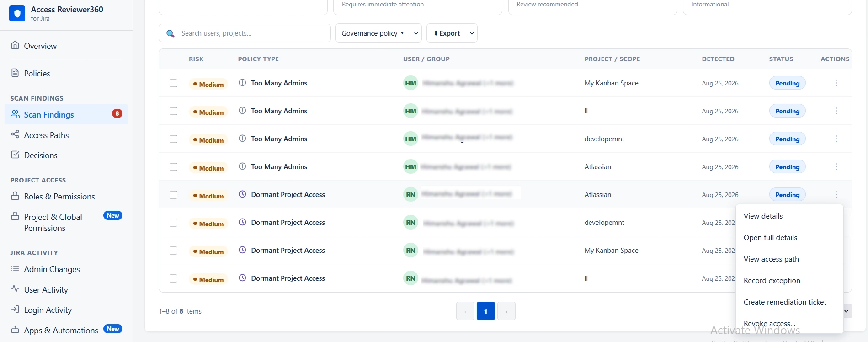This screenshot has width=868, height=342.
Task: Click the DETECTED column header
Action: 718,59
